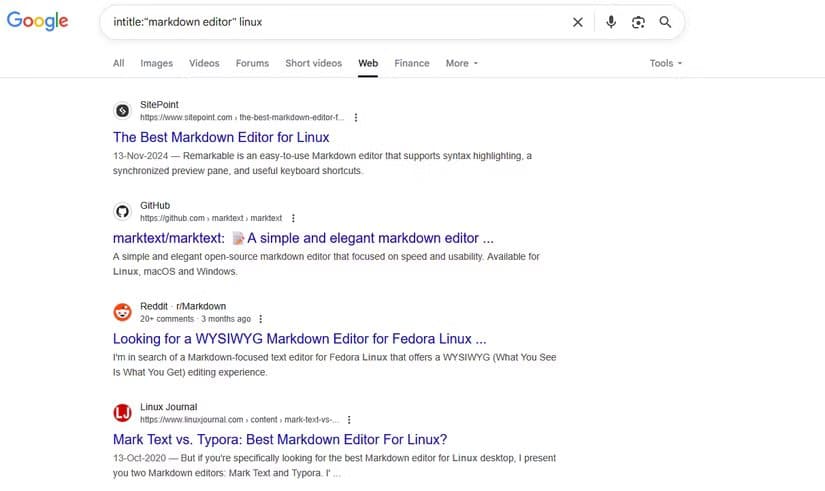Select the Web tab
The height and width of the screenshot is (491, 825).
(368, 63)
